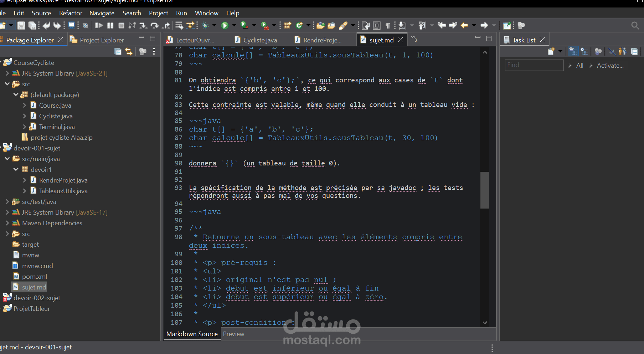Toggle Link with Editor in Package Explorer
The image size is (644, 354).
tap(129, 52)
